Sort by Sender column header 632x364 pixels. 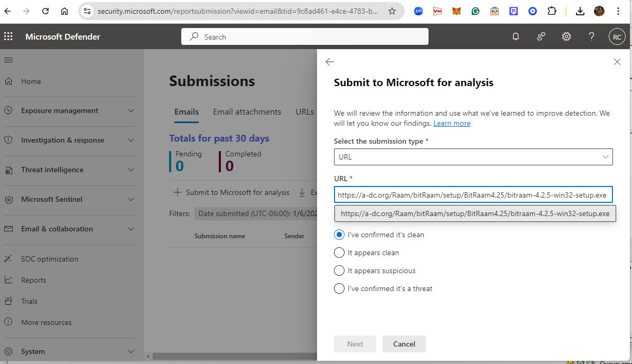click(x=294, y=236)
